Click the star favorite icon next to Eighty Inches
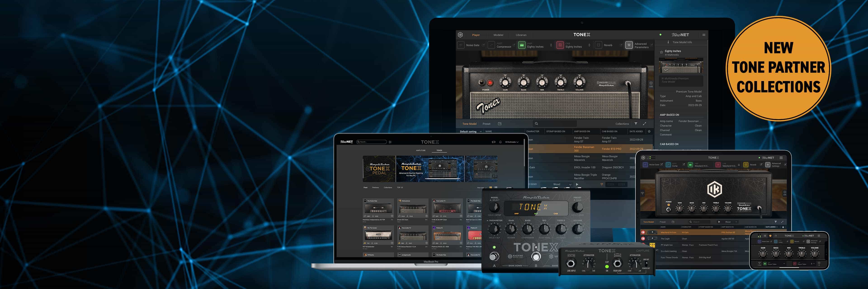The image size is (868, 289). click(x=661, y=52)
